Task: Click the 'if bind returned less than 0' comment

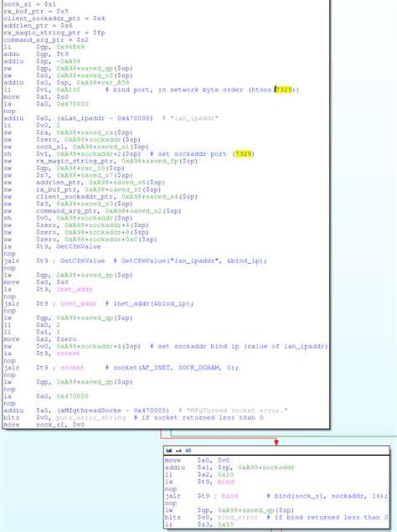Action: coord(327,517)
